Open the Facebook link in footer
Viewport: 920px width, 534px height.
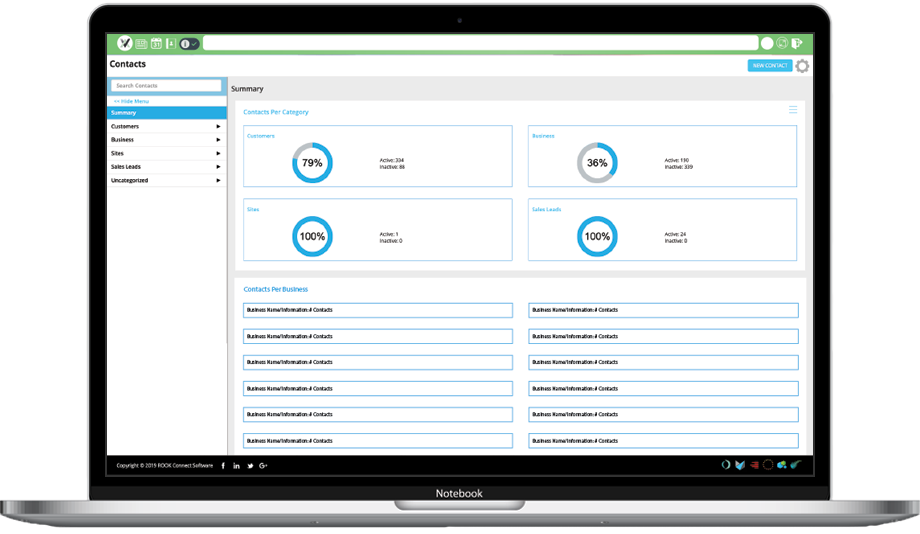(x=223, y=466)
